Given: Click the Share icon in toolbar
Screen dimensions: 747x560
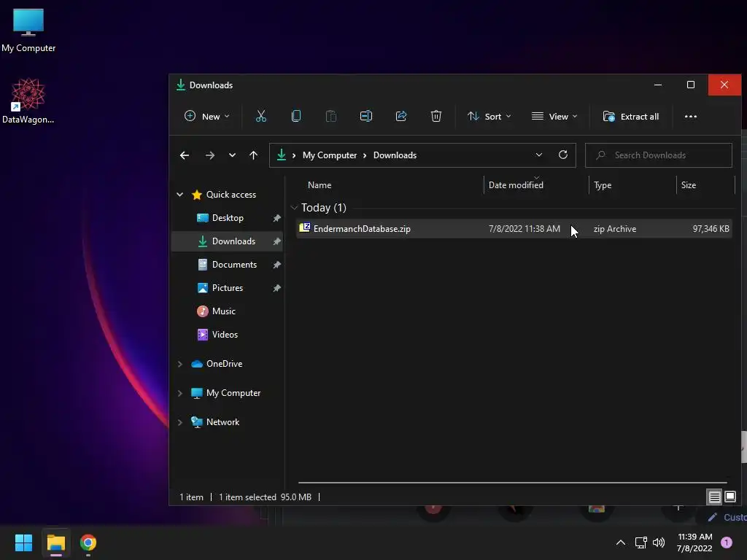Looking at the screenshot, I should pyautogui.click(x=401, y=116).
